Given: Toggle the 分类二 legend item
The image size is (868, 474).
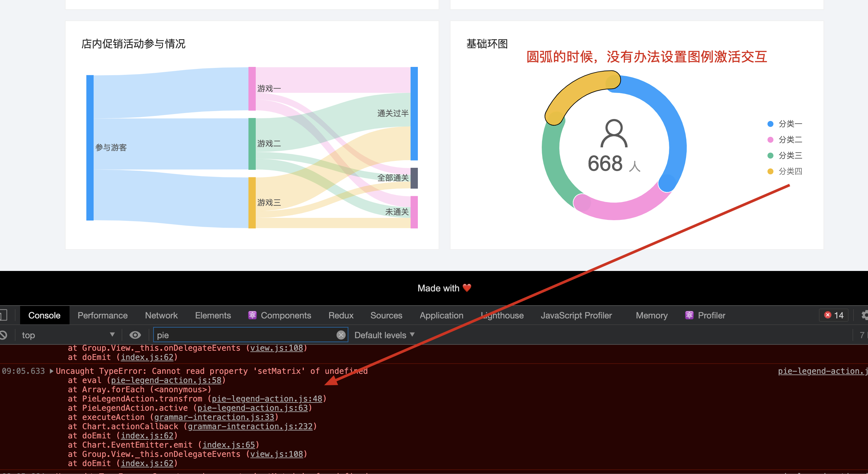Looking at the screenshot, I should coord(790,139).
